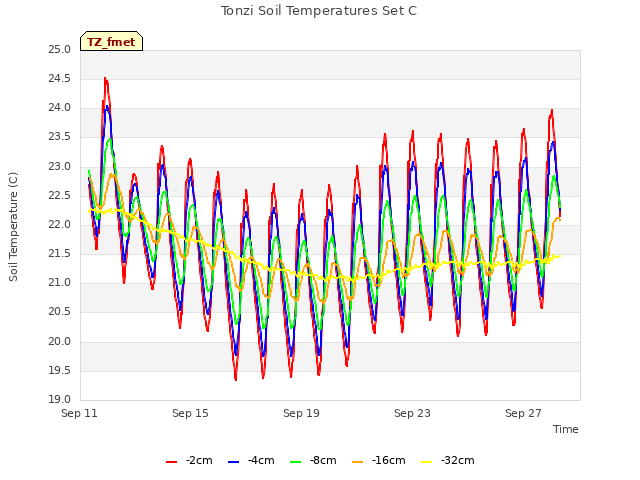The image size is (640, 480).
Task: Click the Time axis label
Action: click(566, 429)
